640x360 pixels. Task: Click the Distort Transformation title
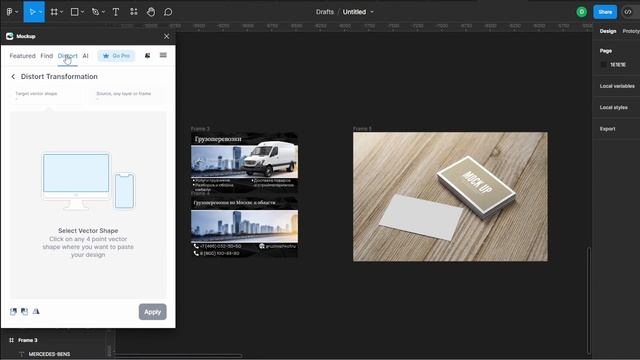tap(59, 77)
